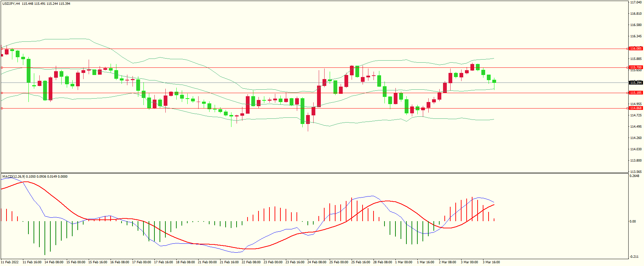The height and width of the screenshot is (266, 644).
Task: Click the MACD scale value 0.00
Action: coord(633,221)
